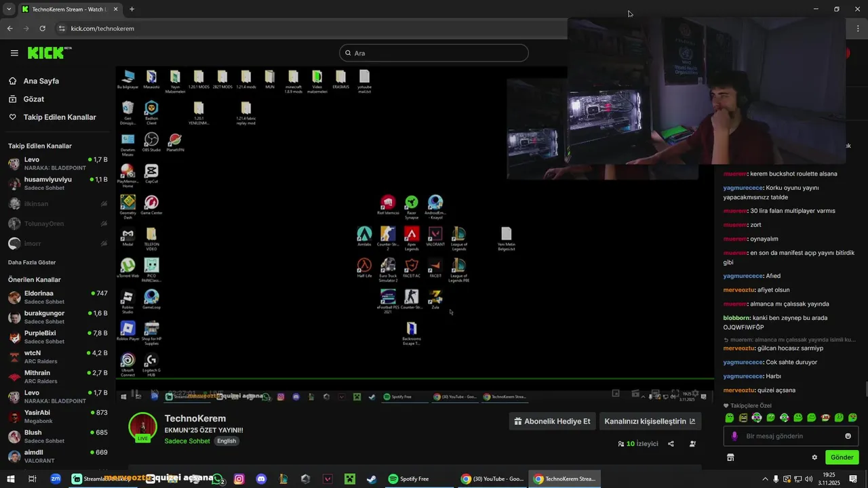
Task: Open the shop icon below chat input
Action: point(730,457)
